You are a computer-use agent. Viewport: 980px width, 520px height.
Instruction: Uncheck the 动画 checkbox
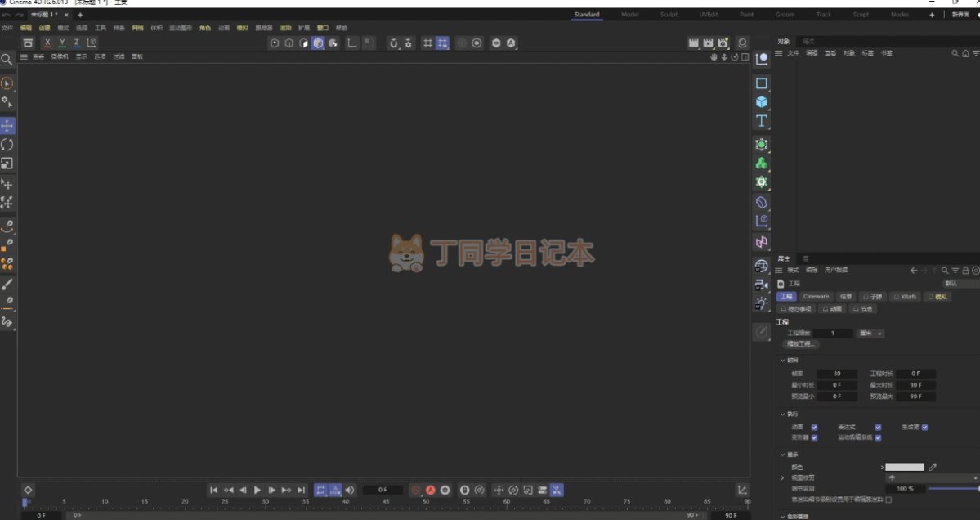pos(814,427)
